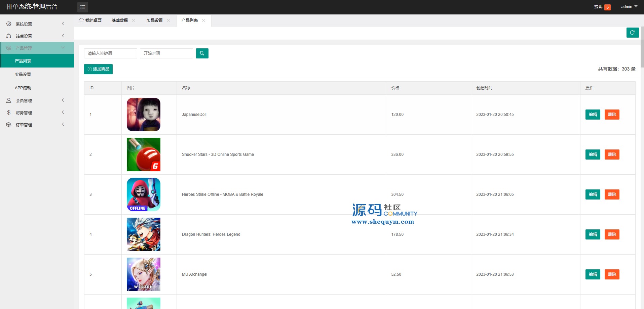
Task: Click the green refresh icon button
Action: point(633,33)
